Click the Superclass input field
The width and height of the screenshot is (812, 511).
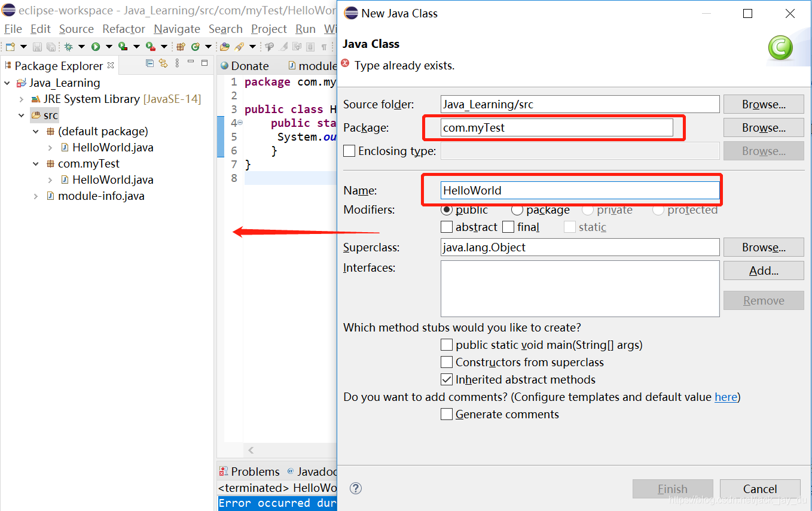click(580, 247)
